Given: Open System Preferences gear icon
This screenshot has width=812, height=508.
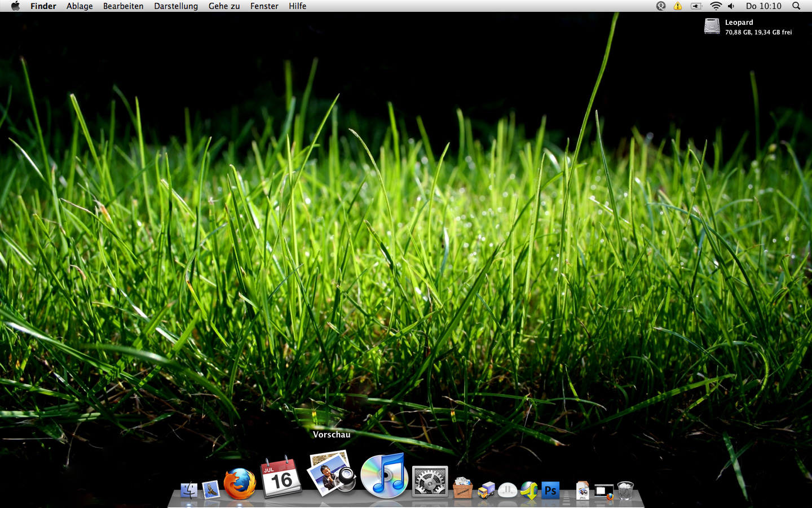Looking at the screenshot, I should point(430,481).
